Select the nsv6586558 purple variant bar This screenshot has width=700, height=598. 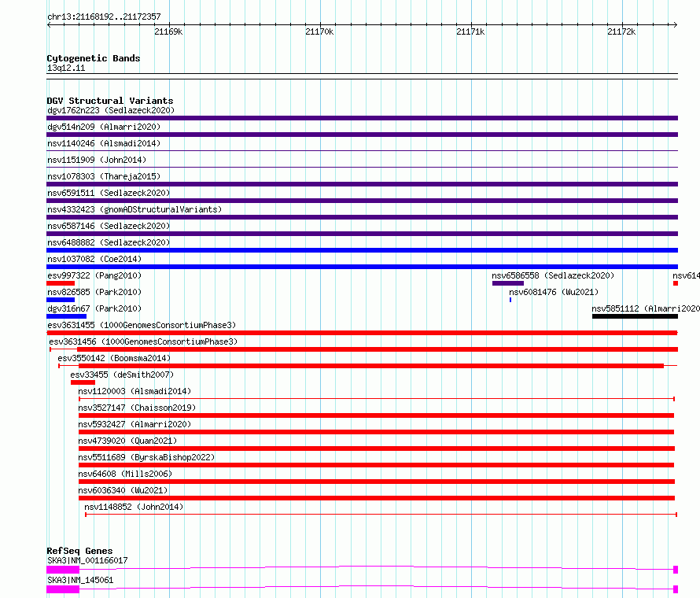pyautogui.click(x=507, y=283)
